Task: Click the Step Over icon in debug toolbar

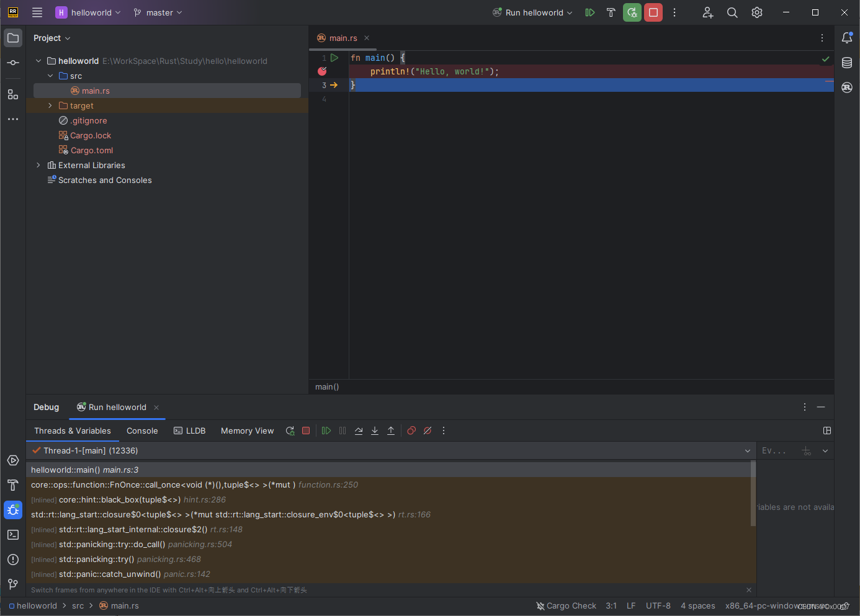Action: pyautogui.click(x=359, y=431)
